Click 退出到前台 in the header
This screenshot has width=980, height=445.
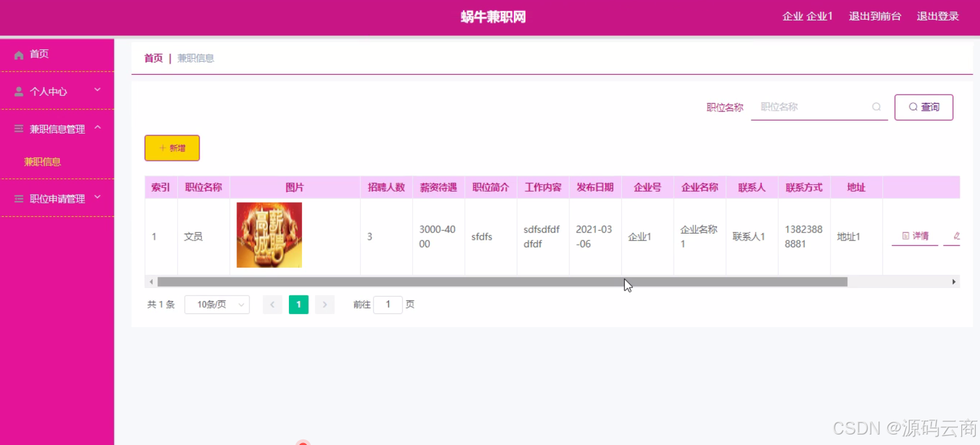(x=875, y=17)
